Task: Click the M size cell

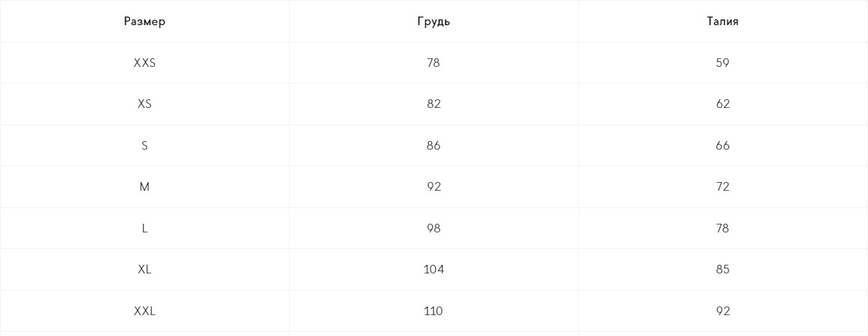Action: point(145,187)
